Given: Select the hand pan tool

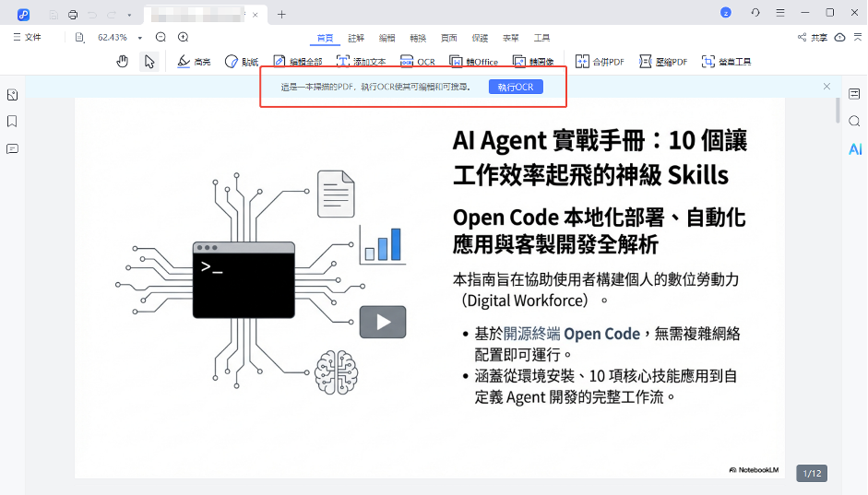Looking at the screenshot, I should click(122, 62).
